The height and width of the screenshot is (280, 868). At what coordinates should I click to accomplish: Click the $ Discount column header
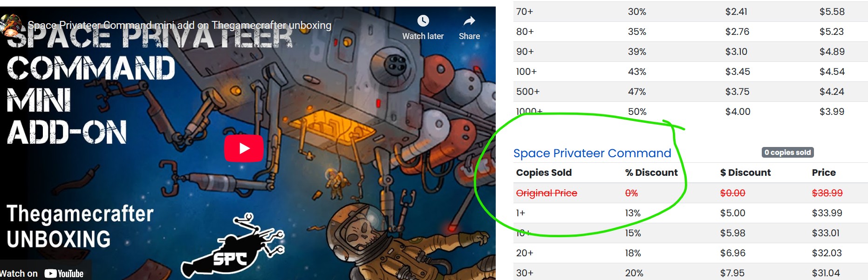tap(745, 173)
